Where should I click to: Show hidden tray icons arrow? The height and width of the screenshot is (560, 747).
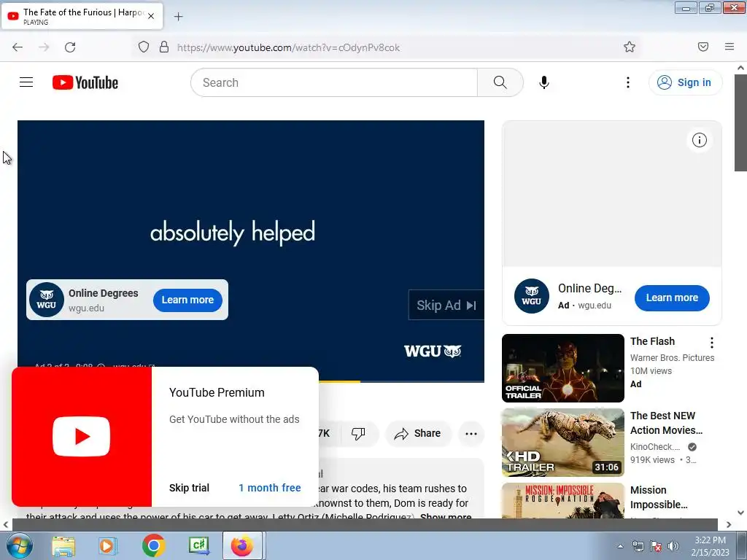pos(620,546)
